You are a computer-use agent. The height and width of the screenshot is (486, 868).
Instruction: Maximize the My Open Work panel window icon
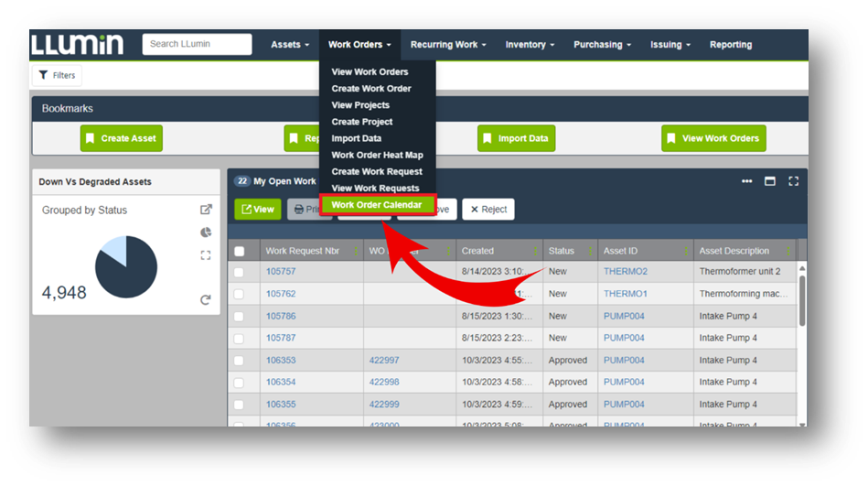tap(770, 181)
